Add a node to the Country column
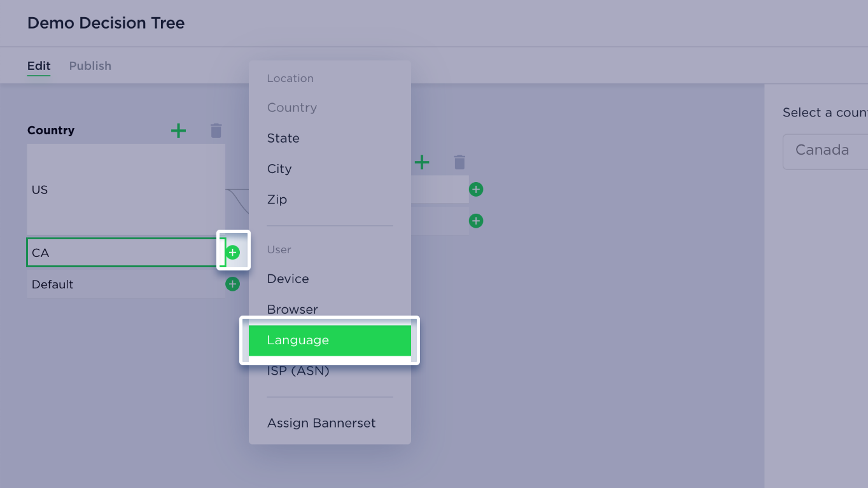This screenshot has width=868, height=488. click(x=179, y=130)
